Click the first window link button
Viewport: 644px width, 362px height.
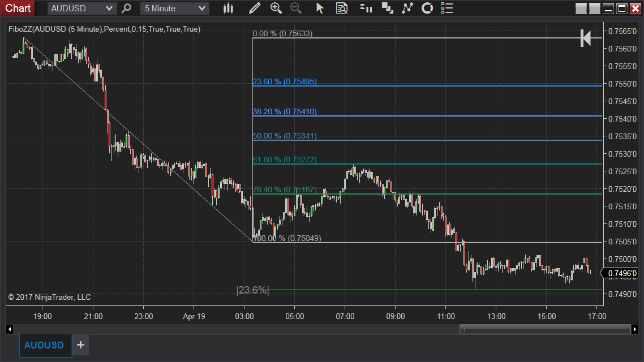pos(581,8)
